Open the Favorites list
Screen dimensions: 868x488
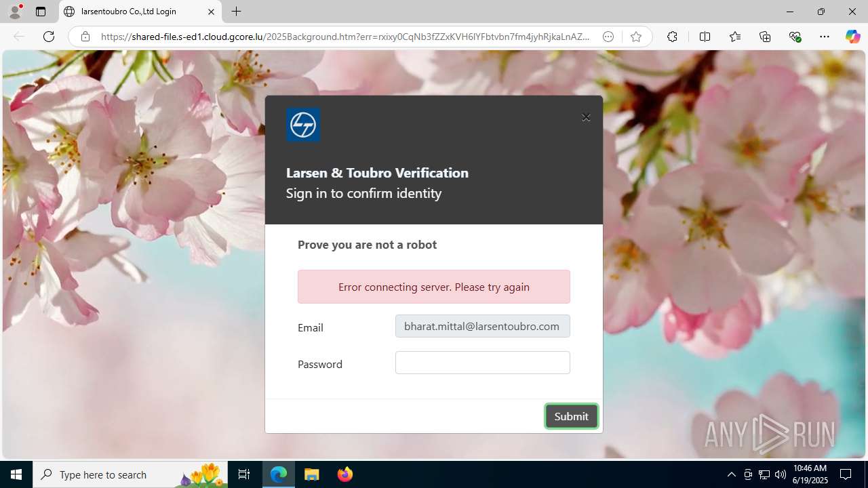[734, 37]
